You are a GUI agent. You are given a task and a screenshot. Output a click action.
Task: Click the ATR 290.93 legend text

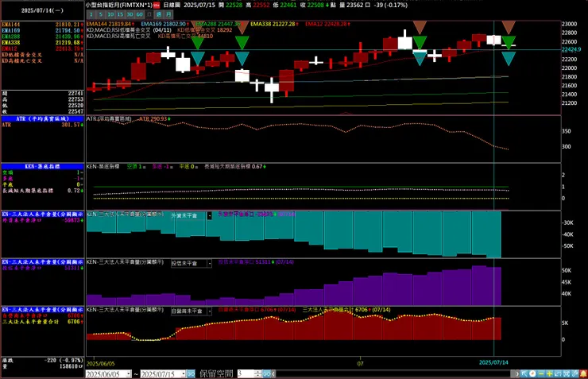click(x=153, y=119)
